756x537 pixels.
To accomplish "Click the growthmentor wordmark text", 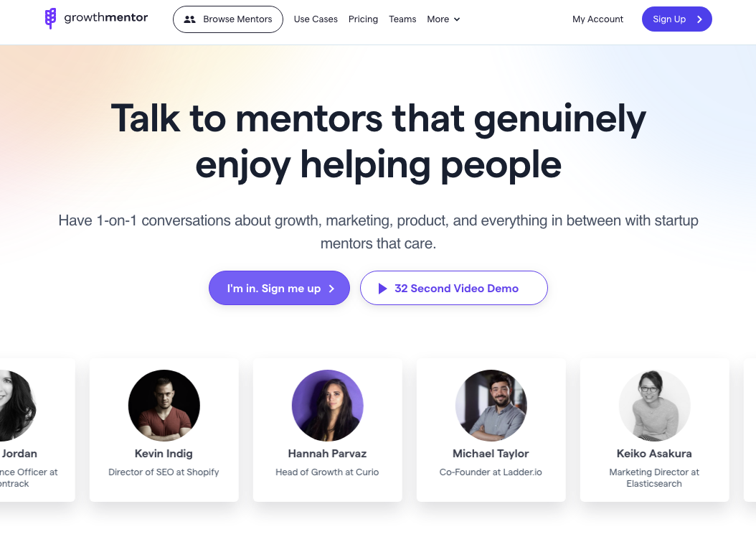I will pyautogui.click(x=106, y=18).
